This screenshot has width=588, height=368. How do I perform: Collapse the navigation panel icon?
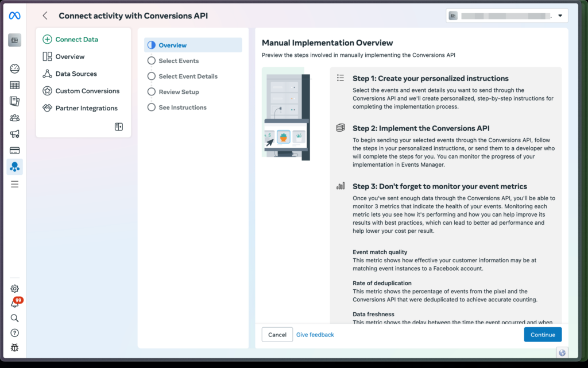(x=119, y=126)
